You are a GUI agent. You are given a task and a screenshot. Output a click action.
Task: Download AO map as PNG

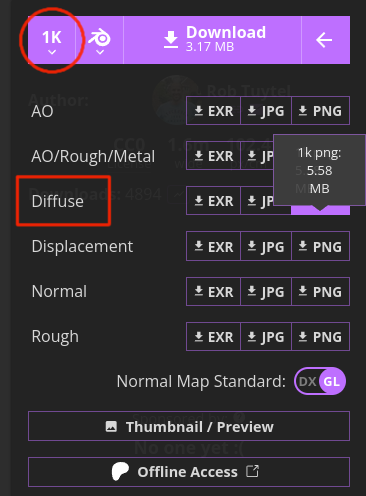point(321,111)
